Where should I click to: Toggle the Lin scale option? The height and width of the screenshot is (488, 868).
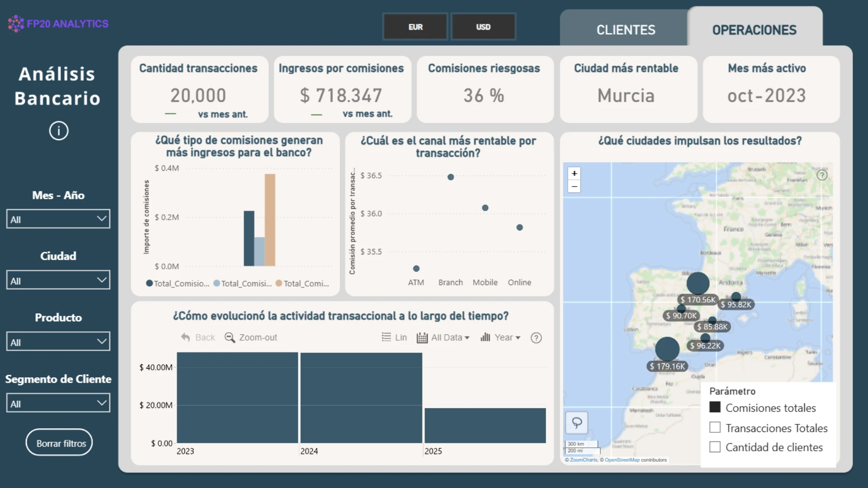click(x=394, y=338)
